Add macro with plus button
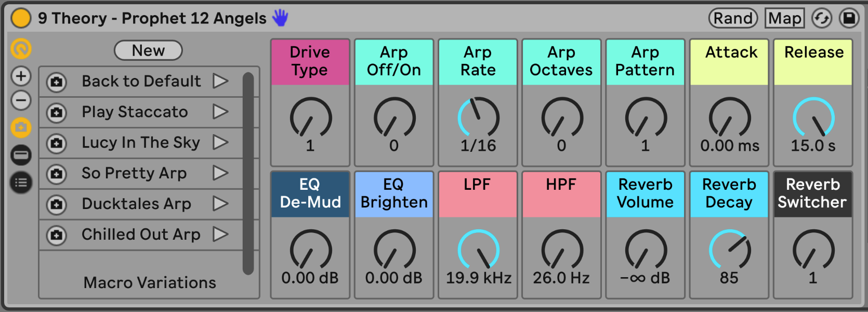The width and height of the screenshot is (868, 312). coord(21,76)
